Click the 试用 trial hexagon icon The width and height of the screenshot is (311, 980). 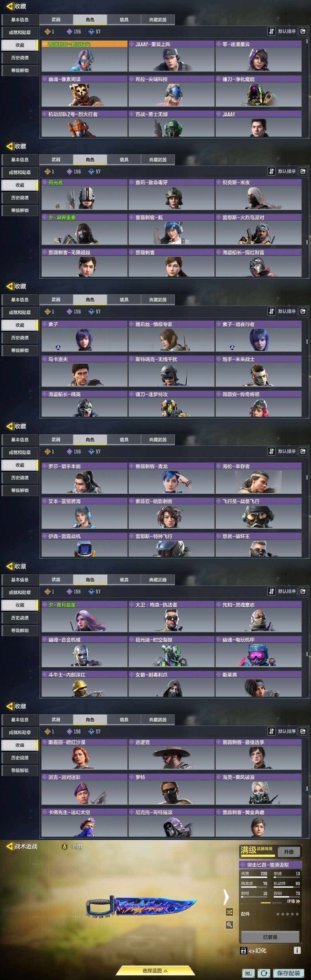click(x=65, y=846)
